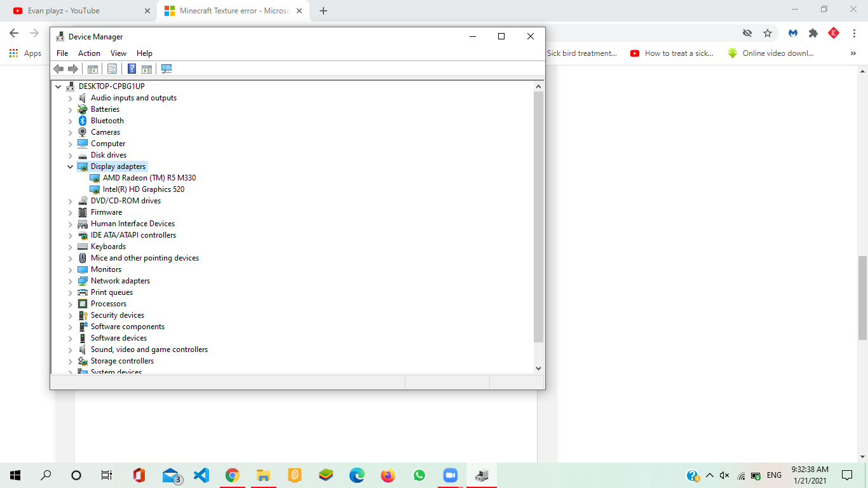The width and height of the screenshot is (868, 488).
Task: Open the File menu in Device Manager
Action: (x=62, y=53)
